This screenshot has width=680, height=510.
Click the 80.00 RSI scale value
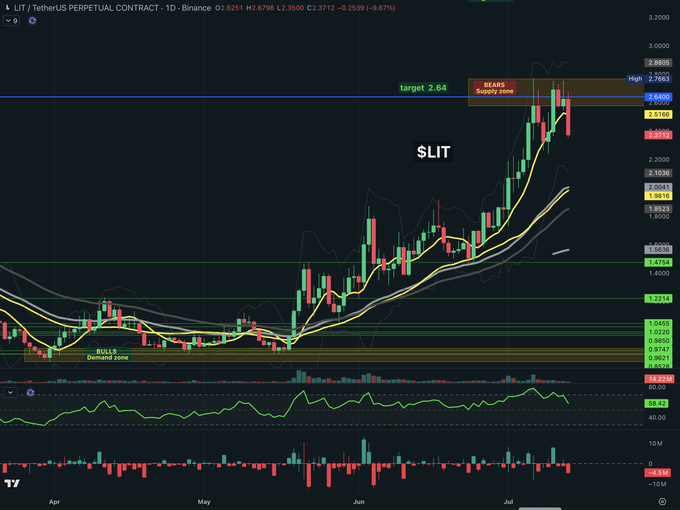[x=657, y=387]
